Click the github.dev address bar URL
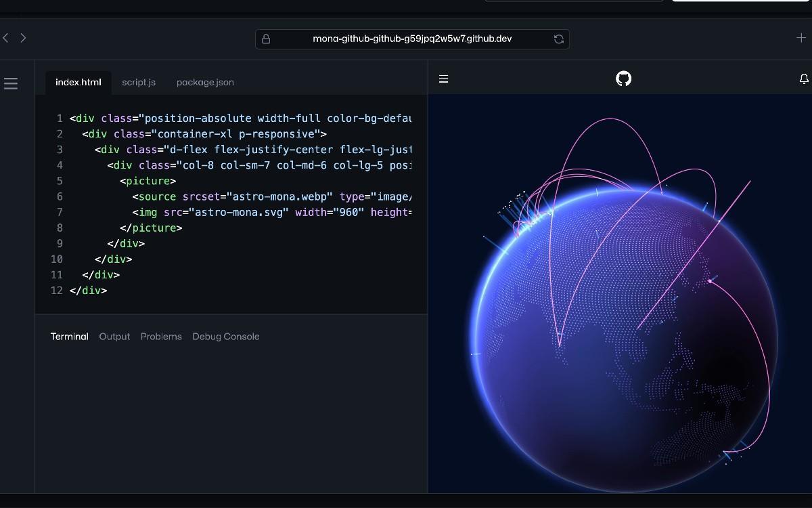This screenshot has height=508, width=812. (411, 39)
